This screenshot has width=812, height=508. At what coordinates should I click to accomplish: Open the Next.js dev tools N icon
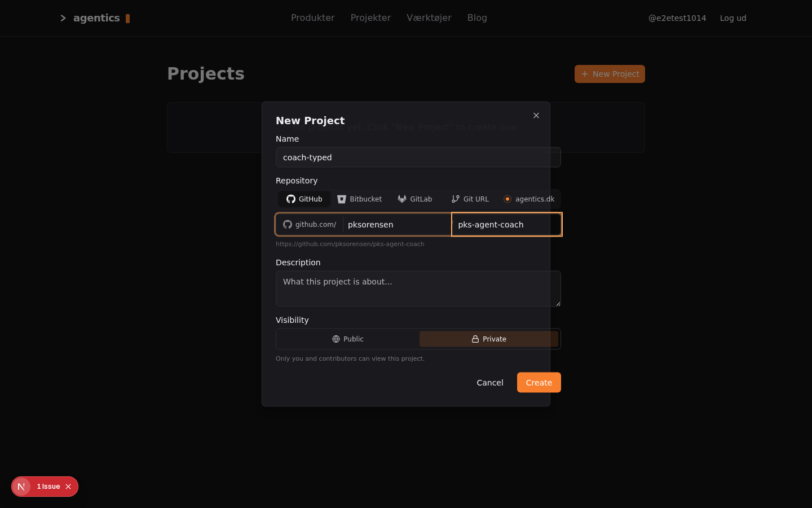click(x=21, y=487)
